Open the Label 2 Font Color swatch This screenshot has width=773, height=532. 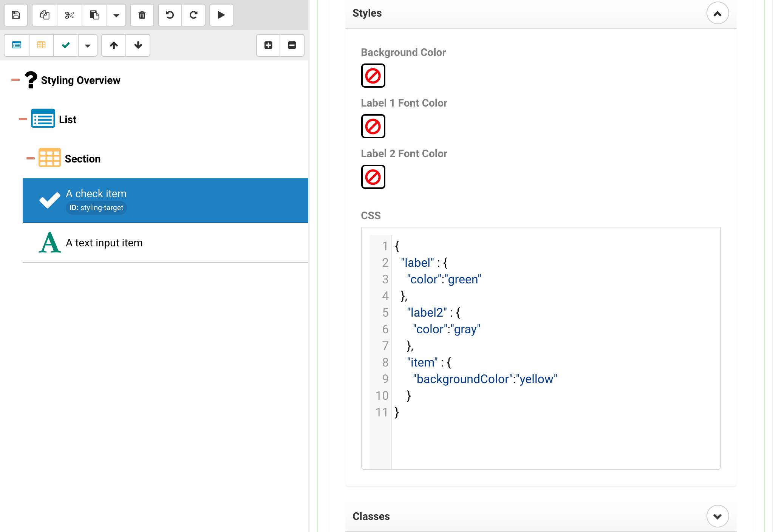pos(373,177)
